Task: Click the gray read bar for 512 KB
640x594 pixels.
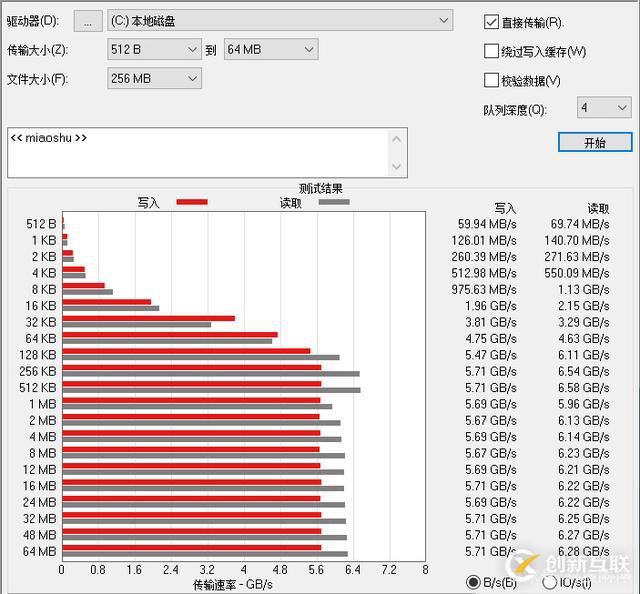Action: (210, 390)
